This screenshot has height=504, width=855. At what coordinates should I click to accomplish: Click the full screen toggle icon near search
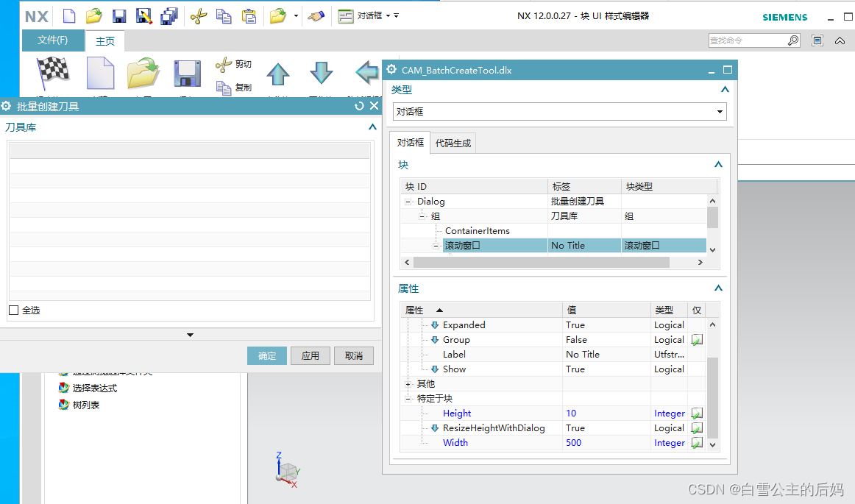click(x=817, y=40)
